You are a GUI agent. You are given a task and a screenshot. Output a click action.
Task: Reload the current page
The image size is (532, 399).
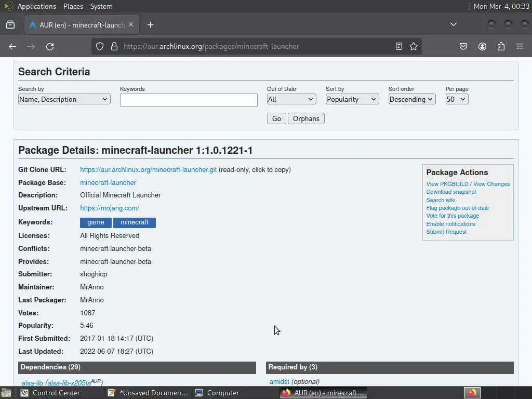click(x=50, y=46)
